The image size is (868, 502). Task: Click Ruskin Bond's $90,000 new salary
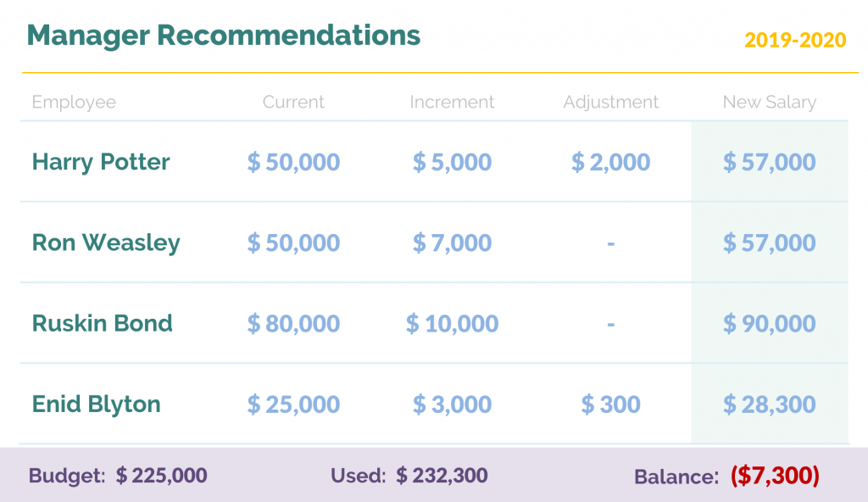pos(770,324)
